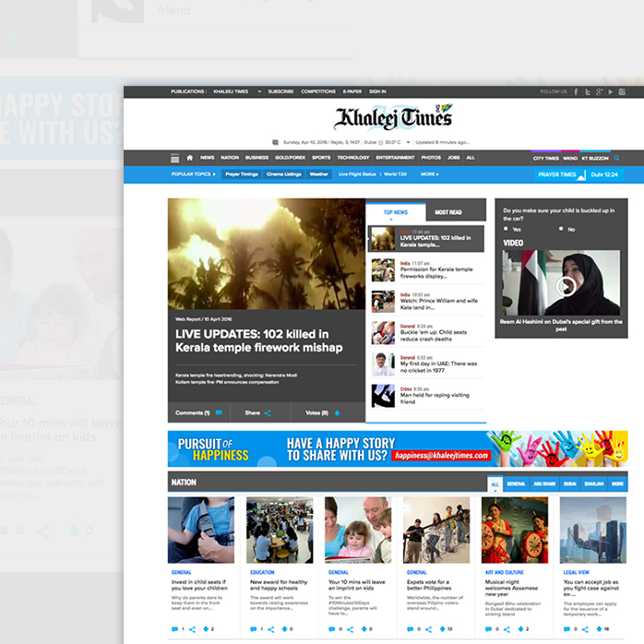
Task: Share the 'Your 10 mins will leave' article
Action: coord(350,629)
